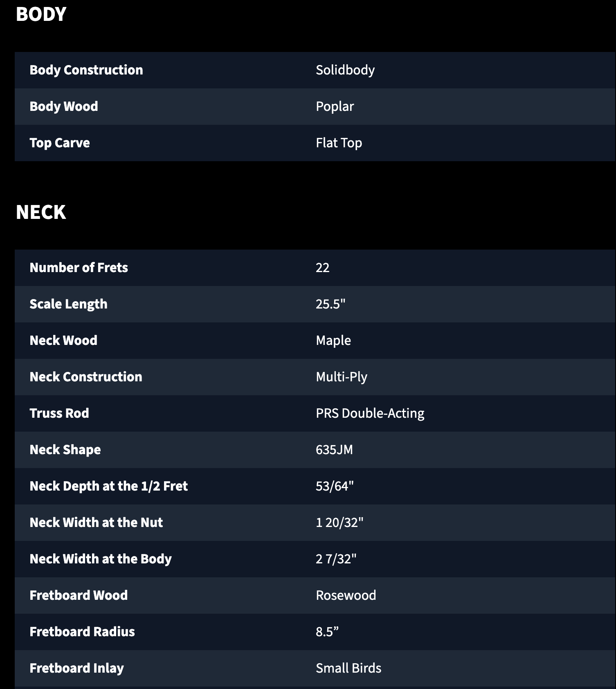
Task: Click the PRS Double-Acting truss rod value
Action: [x=370, y=413]
